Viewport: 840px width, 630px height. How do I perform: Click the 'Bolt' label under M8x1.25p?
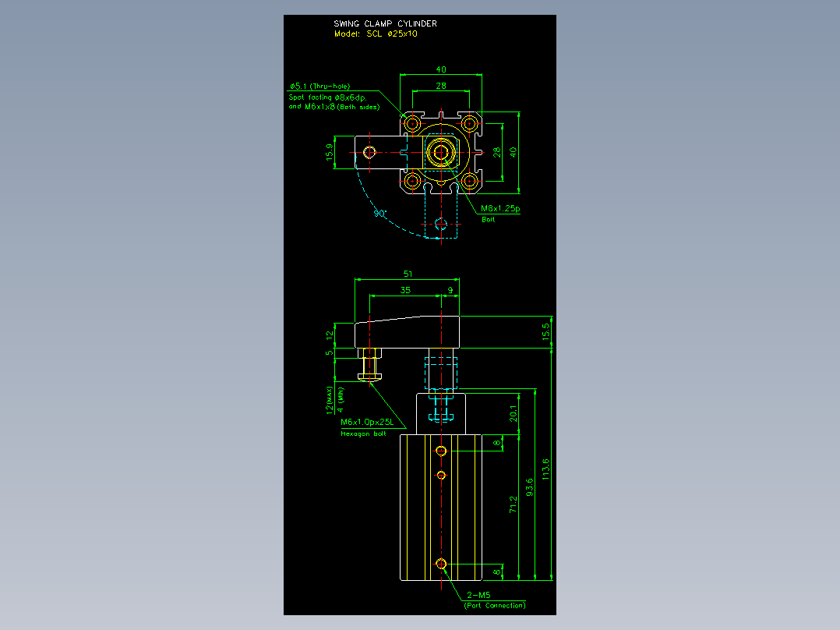click(488, 219)
